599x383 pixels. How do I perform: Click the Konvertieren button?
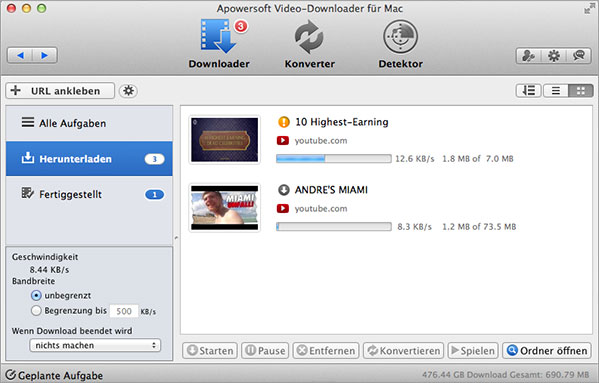pos(403,351)
